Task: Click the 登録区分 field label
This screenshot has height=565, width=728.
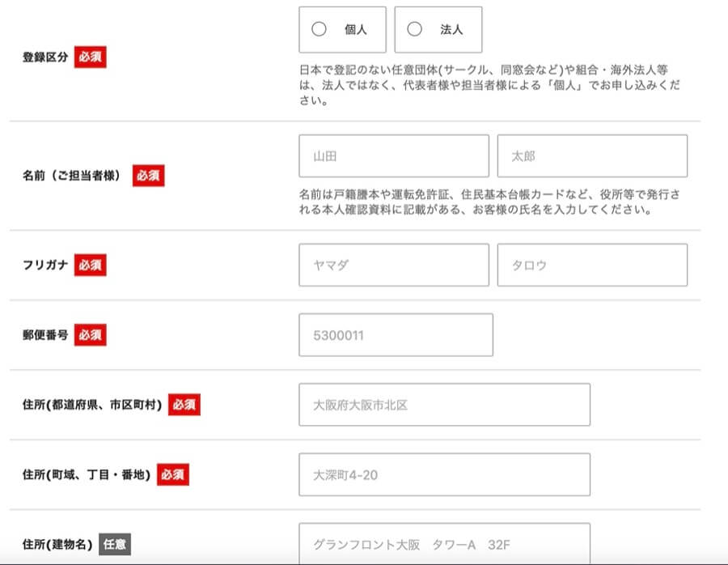Action: (45, 58)
